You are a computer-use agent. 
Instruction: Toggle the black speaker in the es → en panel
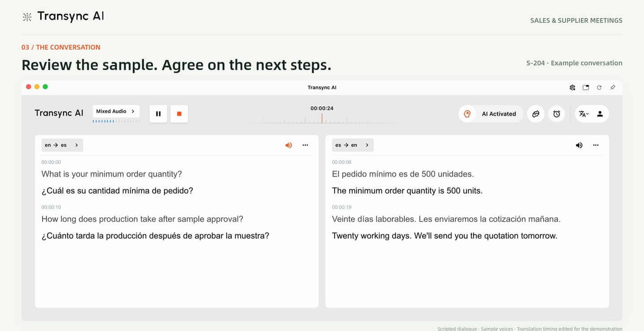coord(579,145)
